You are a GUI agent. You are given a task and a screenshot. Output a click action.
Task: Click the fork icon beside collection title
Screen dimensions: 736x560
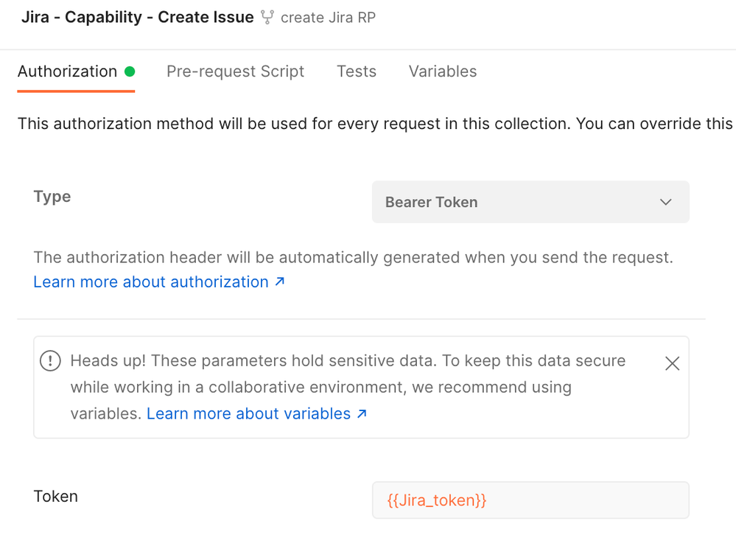point(267,18)
